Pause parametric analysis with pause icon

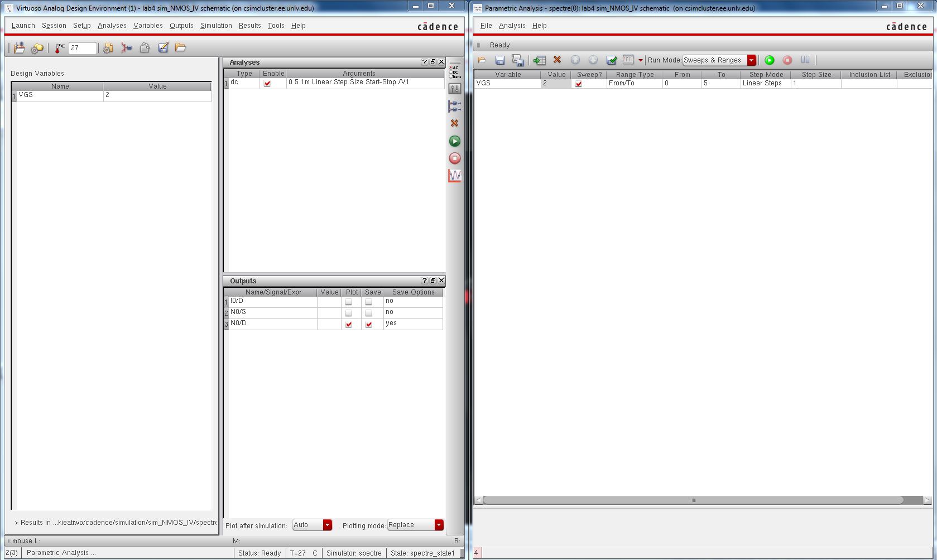805,60
